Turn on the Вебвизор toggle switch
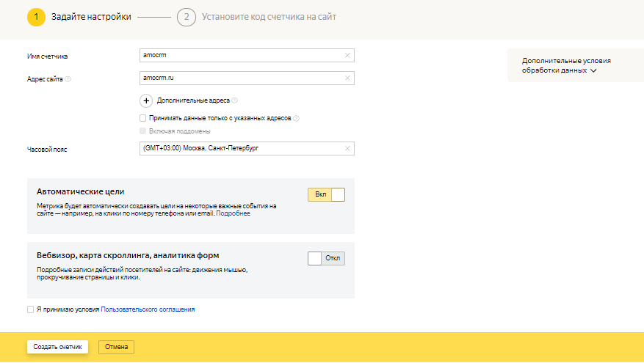The height and width of the screenshot is (363, 644). coord(326,258)
